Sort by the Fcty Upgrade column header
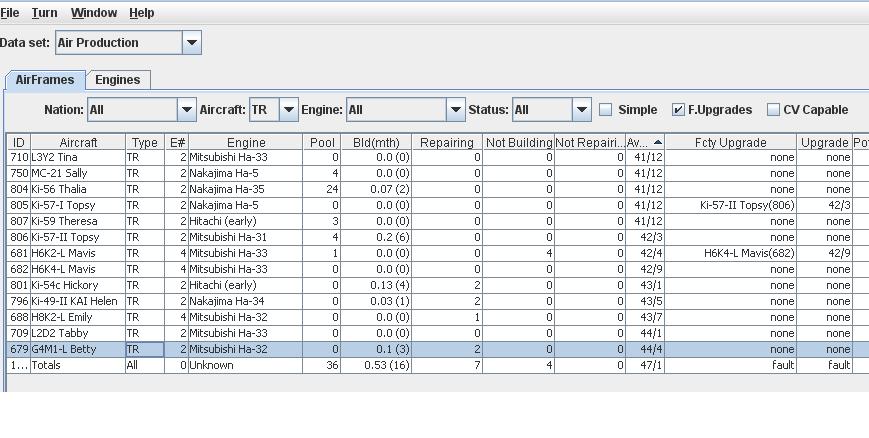Image resolution: width=869 pixels, height=438 pixels. click(730, 142)
